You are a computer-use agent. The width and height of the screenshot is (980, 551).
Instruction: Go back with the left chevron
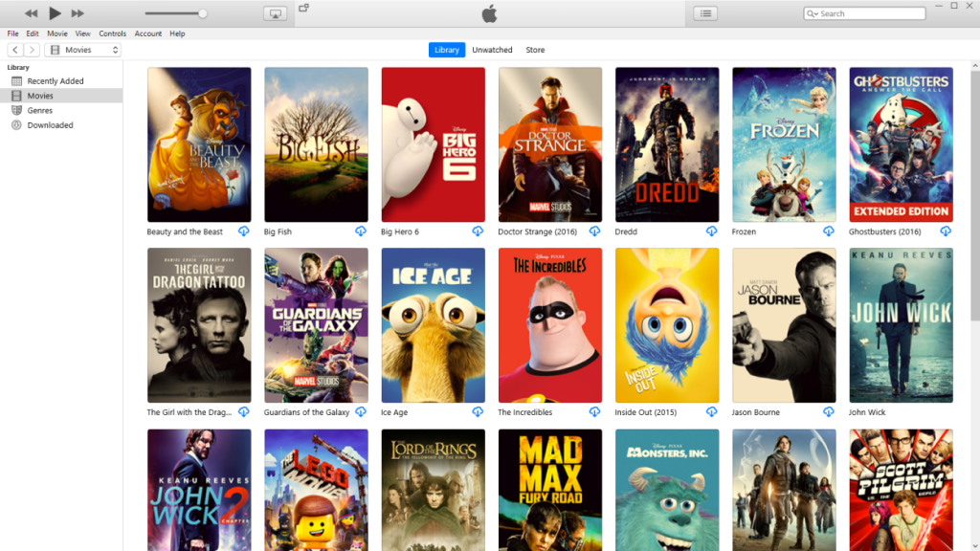15,50
